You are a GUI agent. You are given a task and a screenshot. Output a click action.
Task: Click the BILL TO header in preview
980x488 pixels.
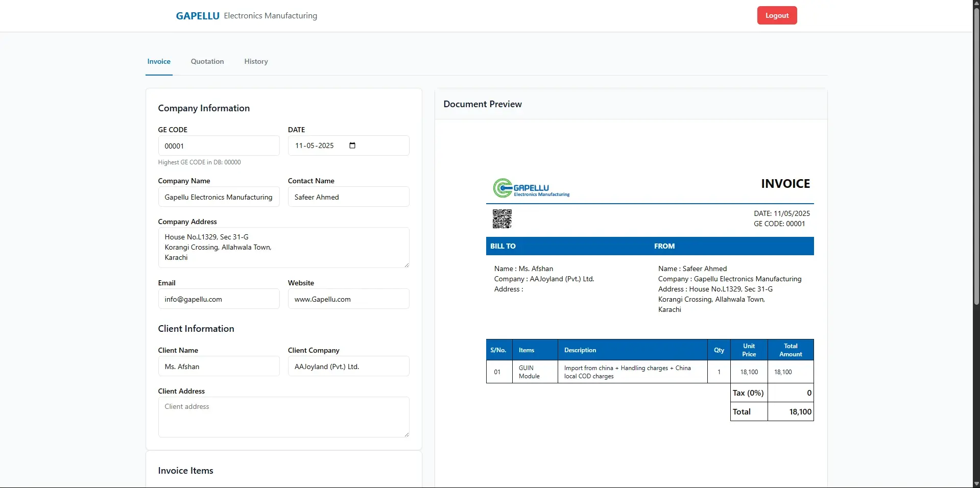coord(503,246)
